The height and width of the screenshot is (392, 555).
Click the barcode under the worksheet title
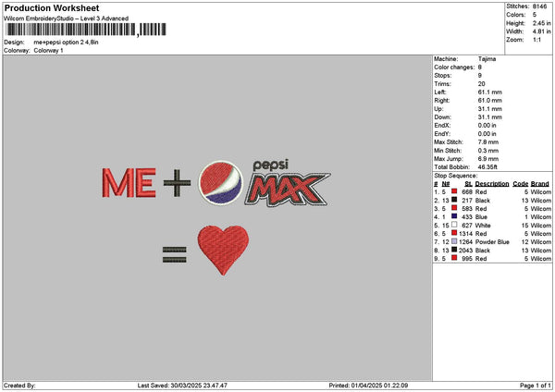tap(86, 30)
